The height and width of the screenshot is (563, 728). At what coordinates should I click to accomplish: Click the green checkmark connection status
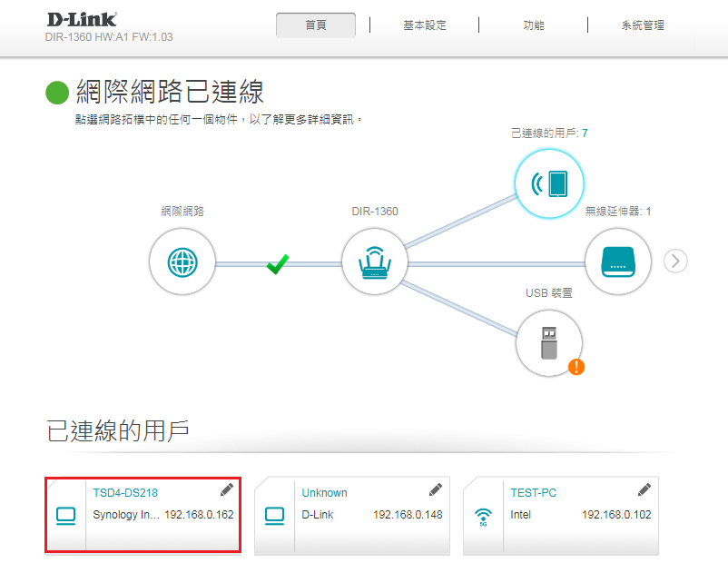278,263
